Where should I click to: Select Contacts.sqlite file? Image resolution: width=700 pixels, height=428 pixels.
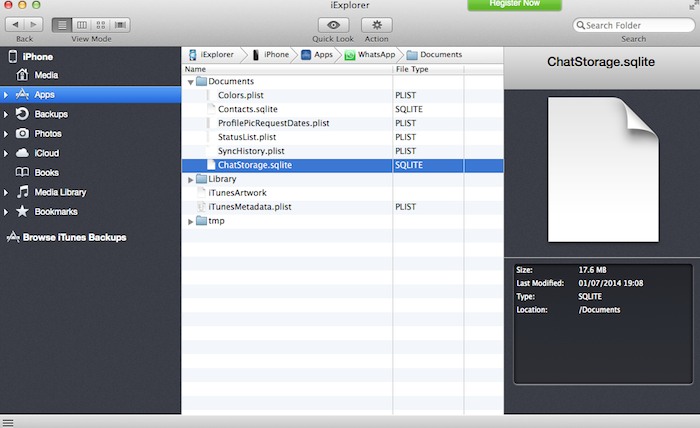[x=342, y=109]
